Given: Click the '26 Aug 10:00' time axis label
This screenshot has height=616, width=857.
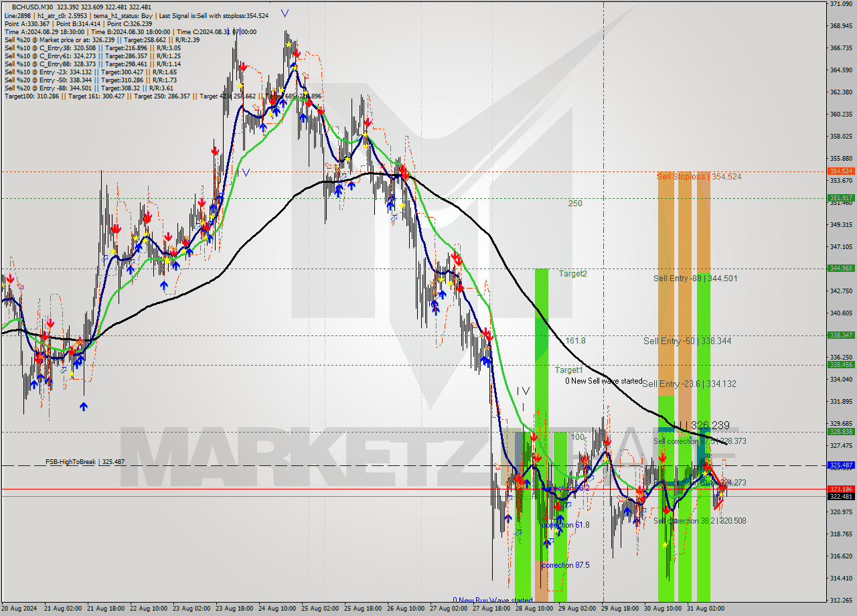Looking at the screenshot, I should pyautogui.click(x=406, y=609).
